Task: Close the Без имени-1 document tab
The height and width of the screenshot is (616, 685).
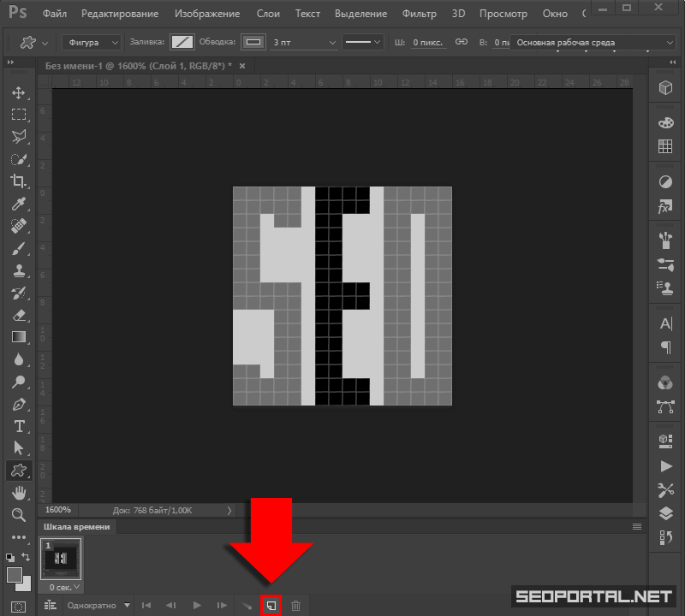Action: 242,66
